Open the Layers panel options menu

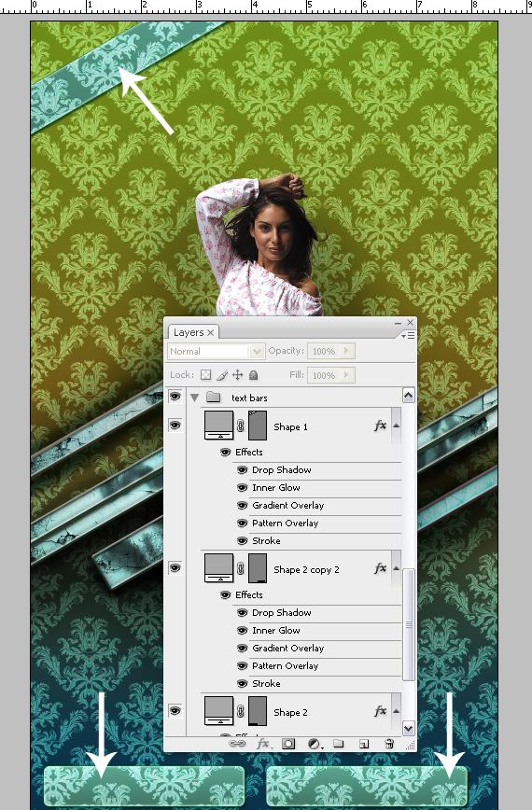pos(408,336)
